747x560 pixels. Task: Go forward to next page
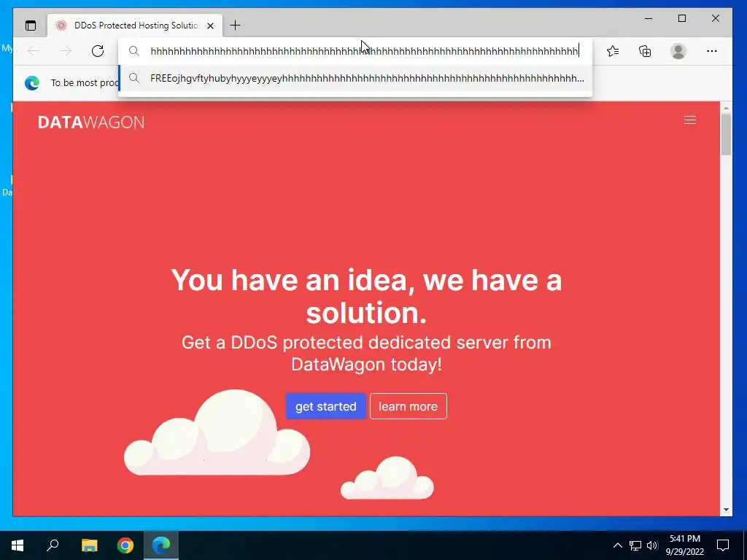66,51
